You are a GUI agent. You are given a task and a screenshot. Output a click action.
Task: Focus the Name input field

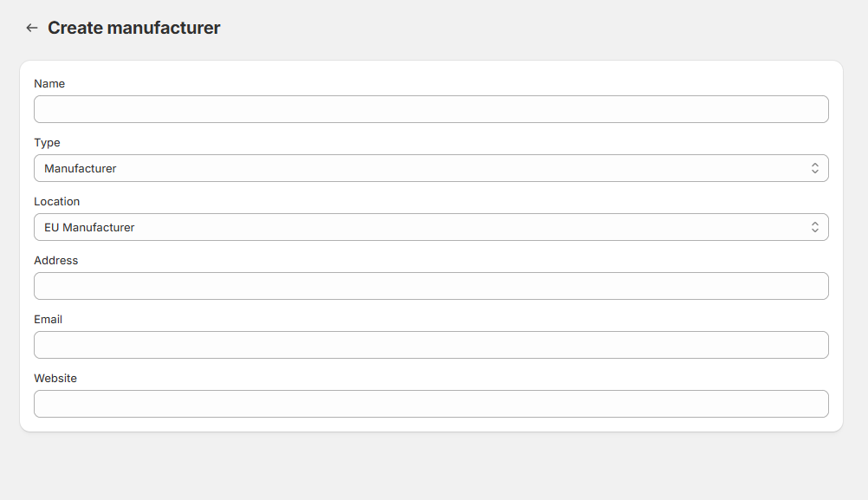click(431, 109)
